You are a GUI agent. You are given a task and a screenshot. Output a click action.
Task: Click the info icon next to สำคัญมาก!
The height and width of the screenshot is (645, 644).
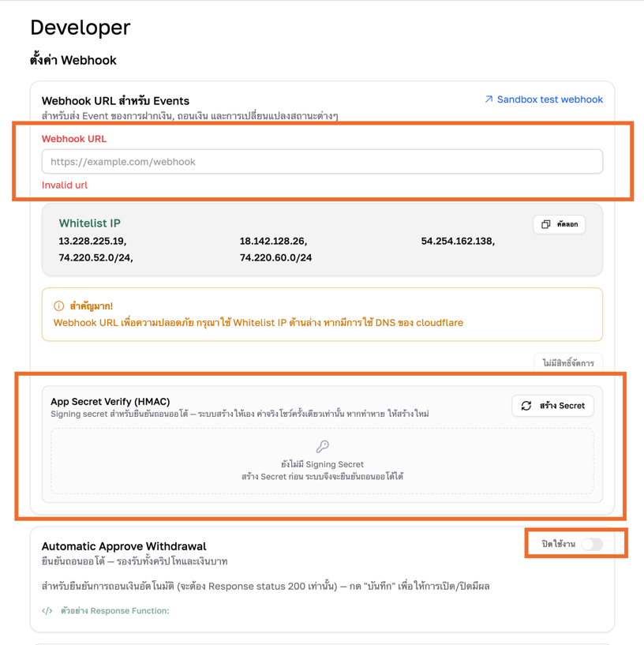click(x=59, y=306)
